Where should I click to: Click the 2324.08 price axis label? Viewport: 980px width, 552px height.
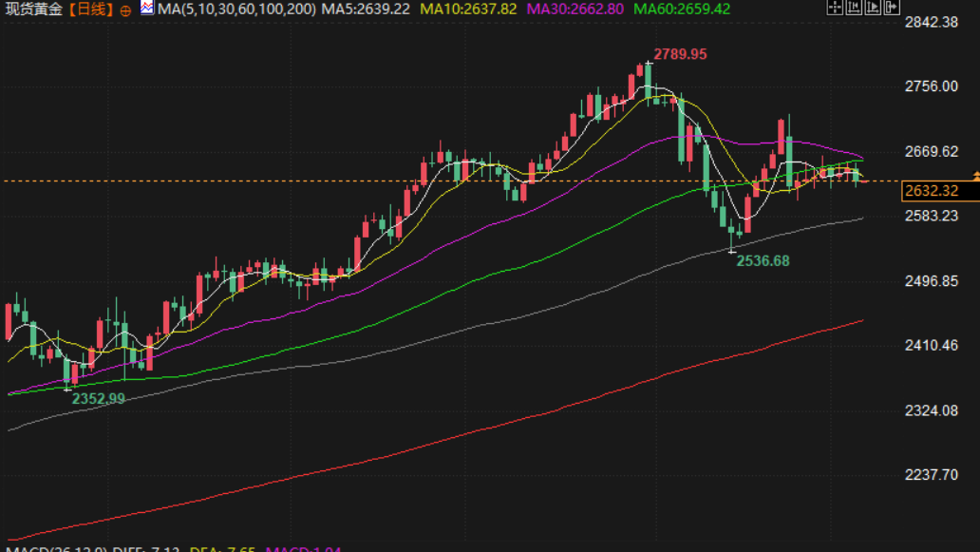pyautogui.click(x=932, y=410)
